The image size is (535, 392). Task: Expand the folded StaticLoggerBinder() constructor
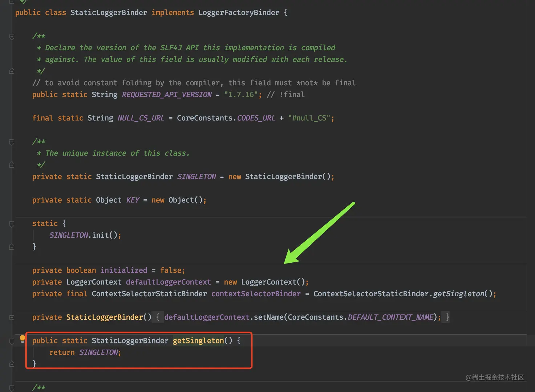[x=12, y=318]
